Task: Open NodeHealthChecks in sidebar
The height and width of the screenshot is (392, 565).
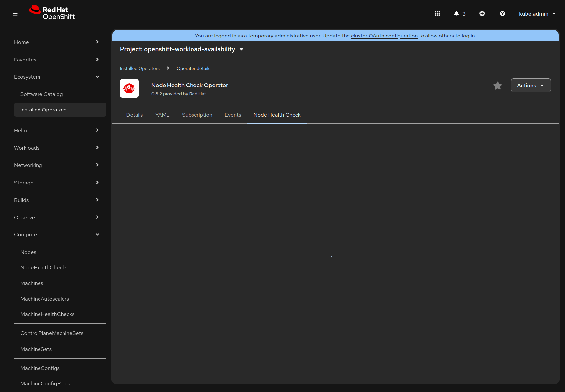Action: (x=60, y=267)
